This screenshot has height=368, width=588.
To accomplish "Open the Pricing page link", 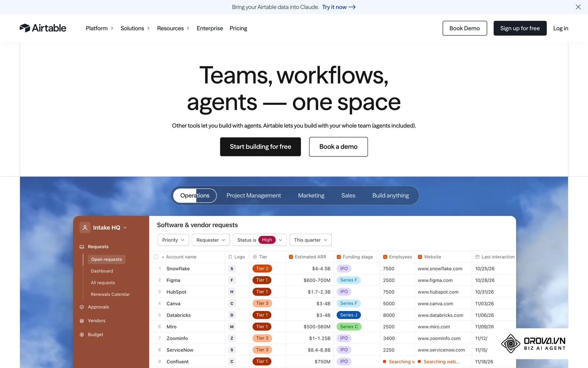I will [239, 28].
